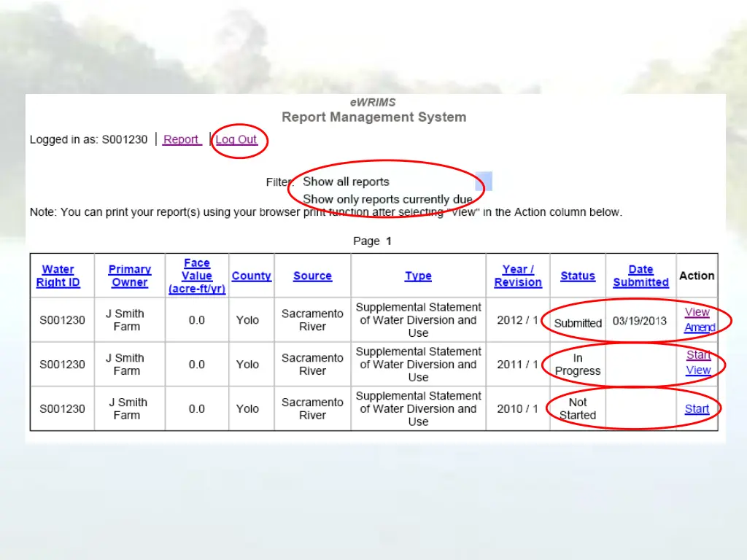Open the Filter dropdown arrow
Viewport: 747px width, 560px height.
[484, 182]
